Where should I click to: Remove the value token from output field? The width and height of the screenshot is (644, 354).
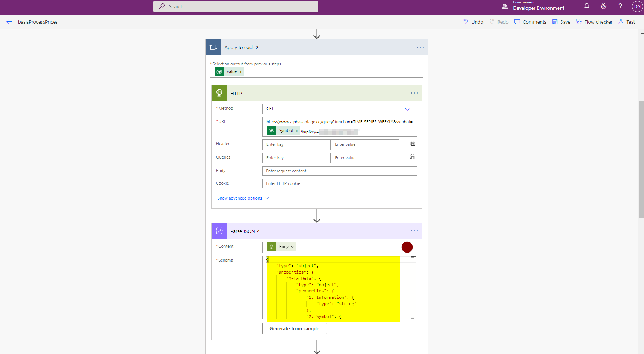[240, 72]
